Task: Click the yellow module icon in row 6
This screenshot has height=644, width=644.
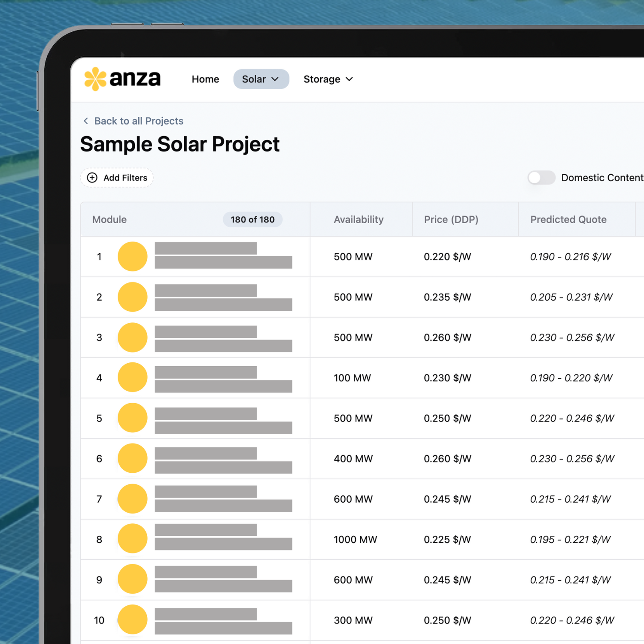Action: tap(133, 458)
